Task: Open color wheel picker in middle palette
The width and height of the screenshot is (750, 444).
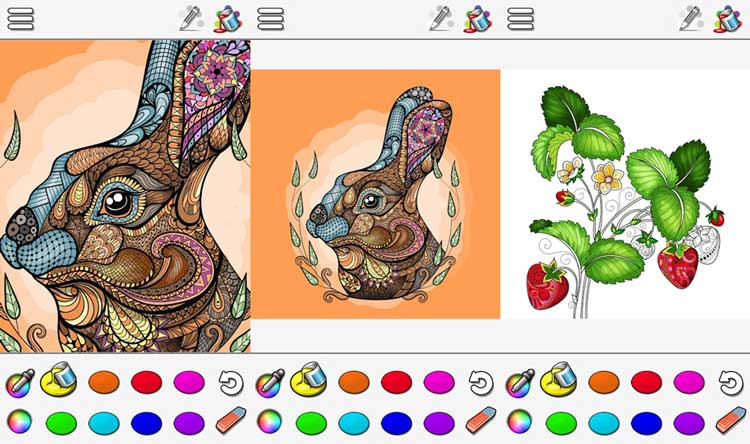Action: [x=269, y=422]
